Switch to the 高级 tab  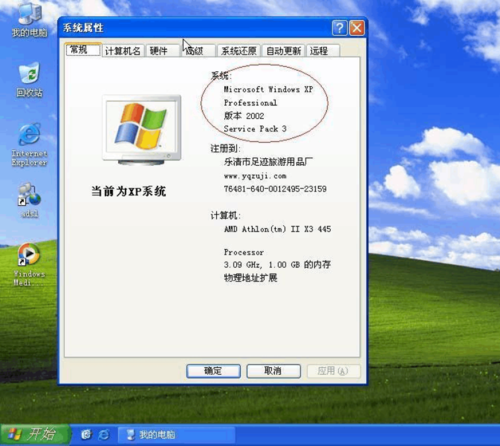pyautogui.click(x=198, y=51)
